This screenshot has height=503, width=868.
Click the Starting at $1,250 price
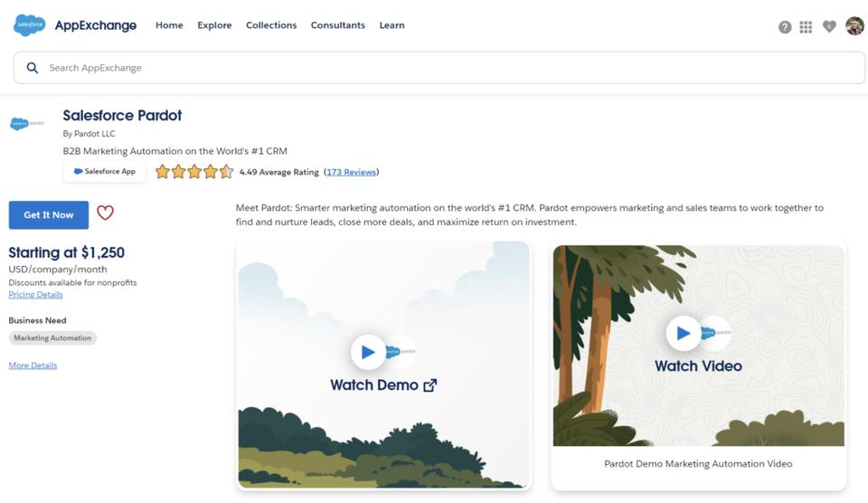click(x=66, y=252)
